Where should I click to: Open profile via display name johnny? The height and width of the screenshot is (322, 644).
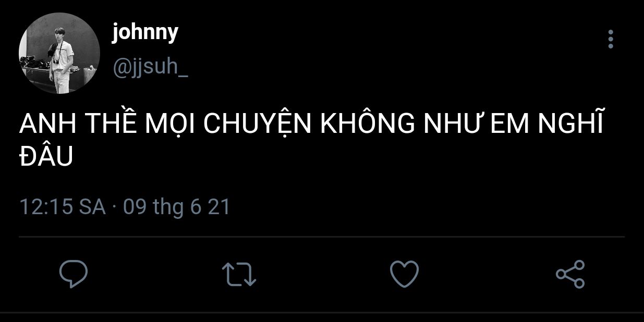tap(145, 33)
